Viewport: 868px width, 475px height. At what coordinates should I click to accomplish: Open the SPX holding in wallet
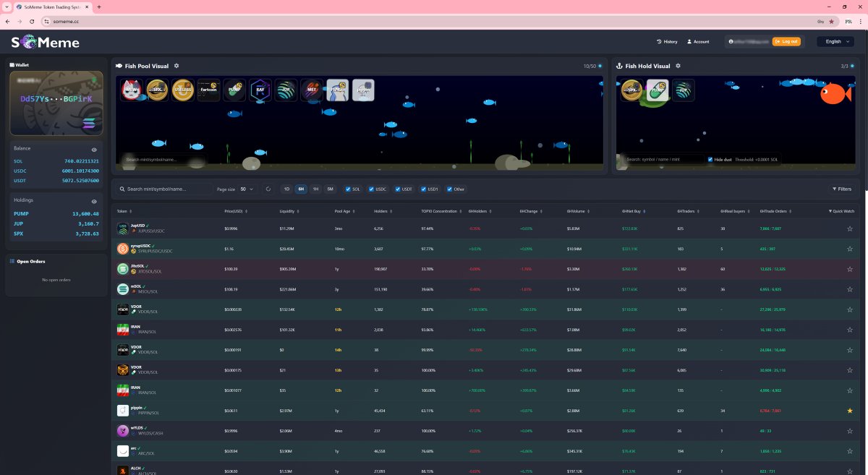(x=56, y=234)
